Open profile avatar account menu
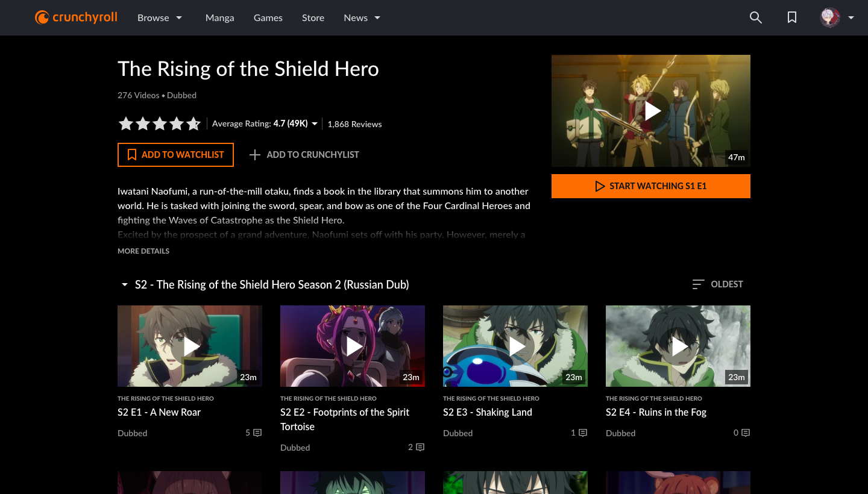 coord(837,17)
